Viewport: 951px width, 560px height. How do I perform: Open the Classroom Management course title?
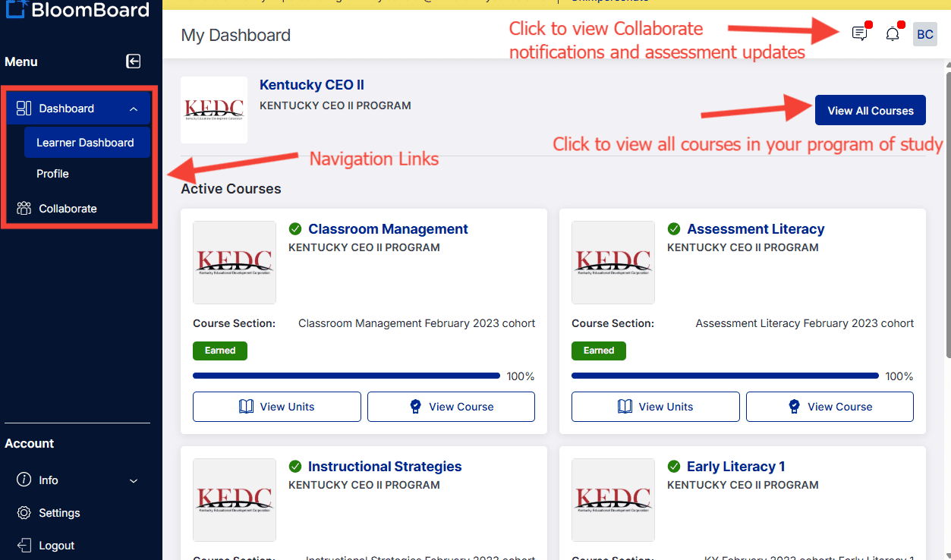pyautogui.click(x=388, y=229)
